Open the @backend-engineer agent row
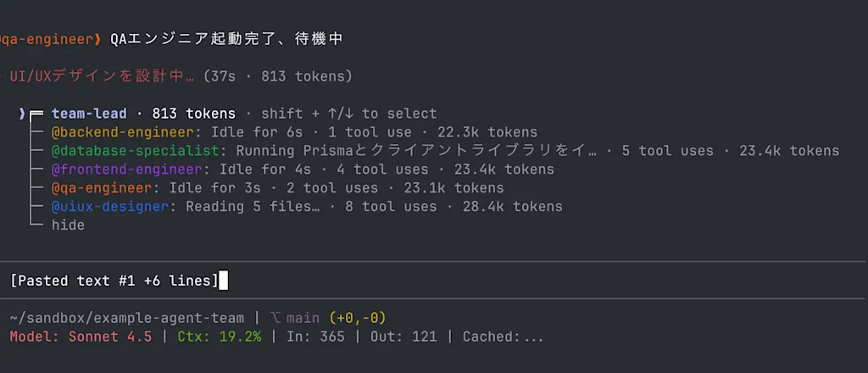This screenshot has width=868, height=373. pyautogui.click(x=294, y=132)
